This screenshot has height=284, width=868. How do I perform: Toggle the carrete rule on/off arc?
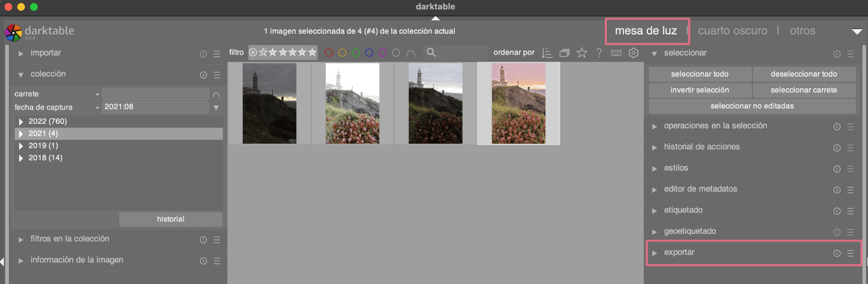click(216, 95)
